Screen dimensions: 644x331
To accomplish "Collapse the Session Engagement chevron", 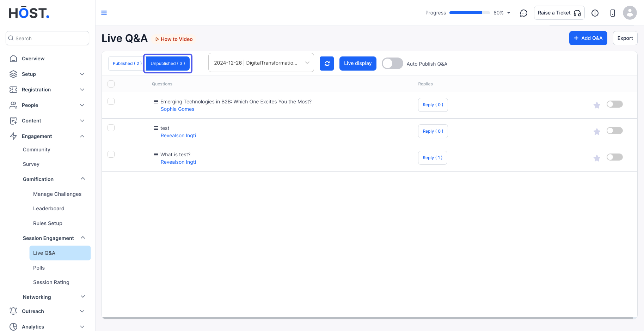I will [x=83, y=237].
